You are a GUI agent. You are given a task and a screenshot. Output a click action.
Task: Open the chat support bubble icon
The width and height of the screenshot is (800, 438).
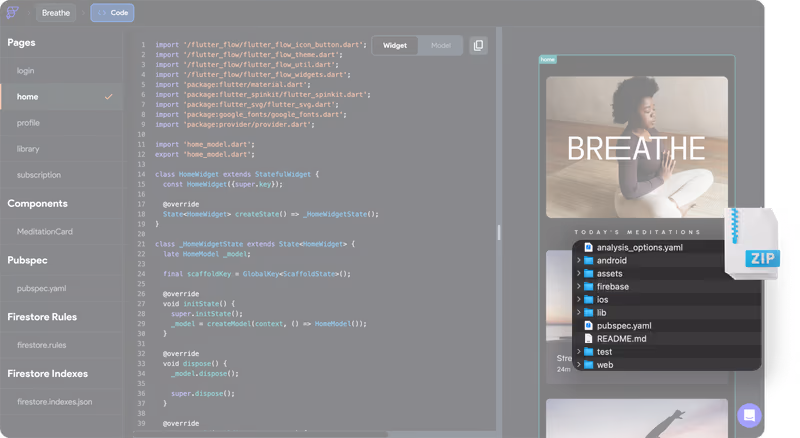click(x=749, y=415)
